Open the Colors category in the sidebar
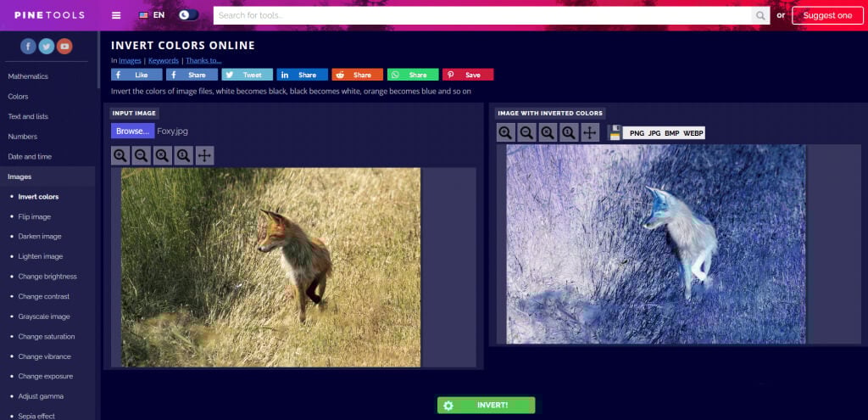868x420 pixels. 18,97
